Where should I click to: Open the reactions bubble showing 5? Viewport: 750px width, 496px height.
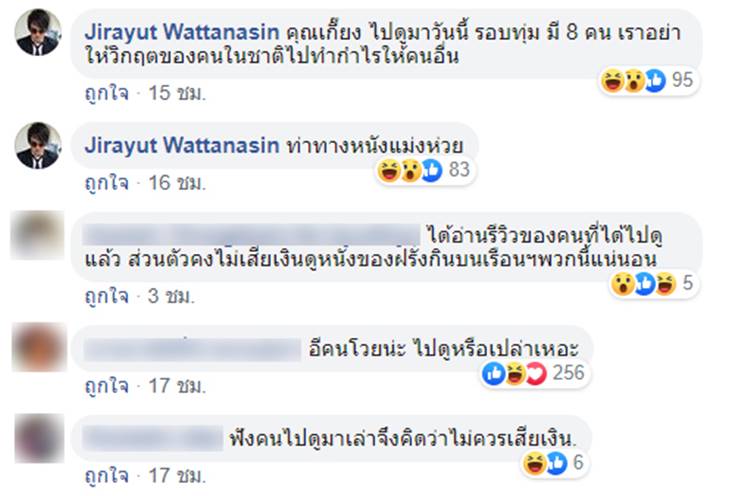click(653, 283)
